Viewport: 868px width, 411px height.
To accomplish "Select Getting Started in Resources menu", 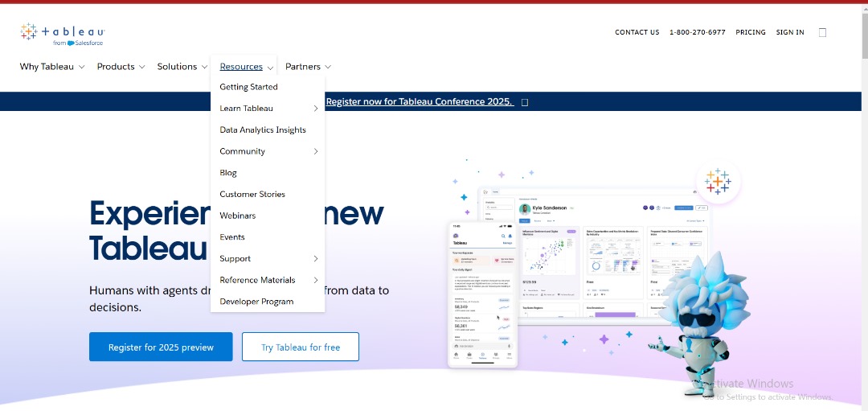I will (248, 87).
